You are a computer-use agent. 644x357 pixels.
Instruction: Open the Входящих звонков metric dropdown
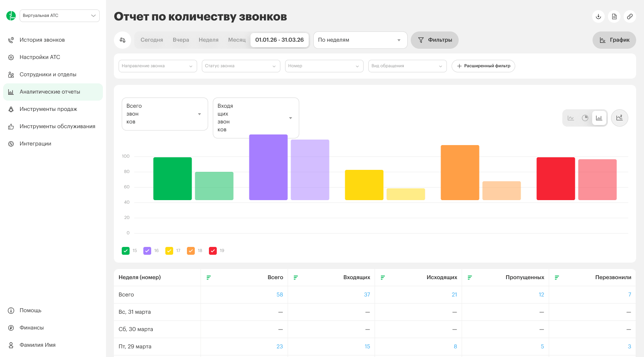(256, 118)
